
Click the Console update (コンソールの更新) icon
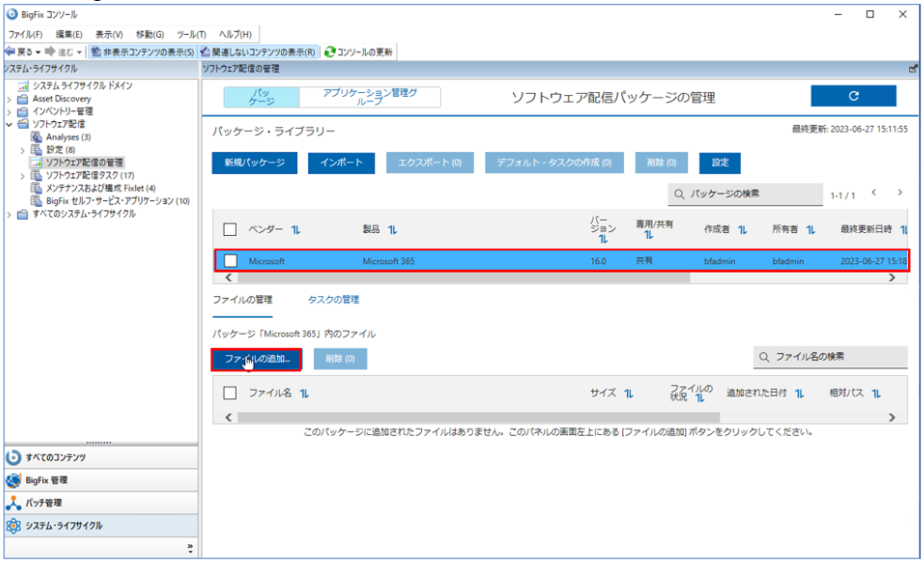pyautogui.click(x=330, y=52)
